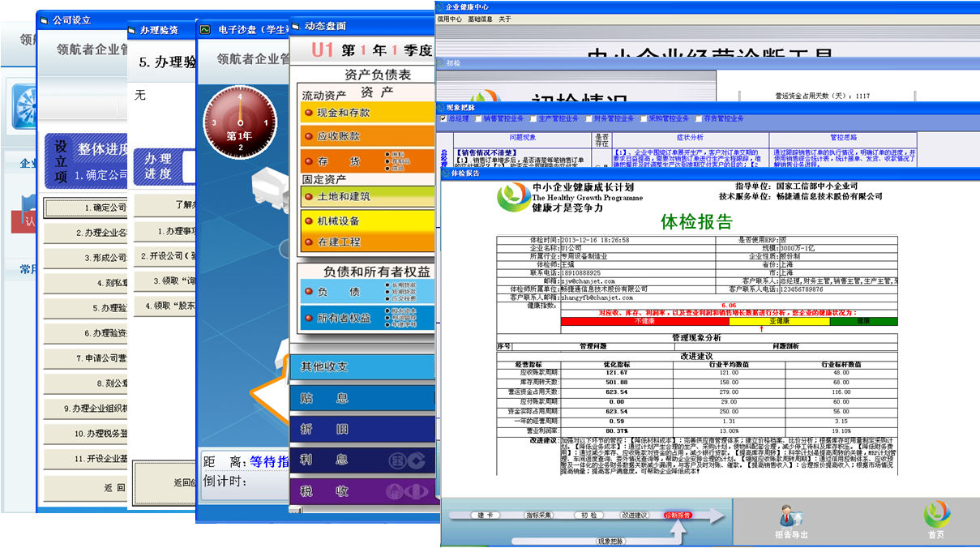The height and width of the screenshot is (548, 980).
Task: Select step 5. 办理验 in 公司设立
Action: [86, 308]
